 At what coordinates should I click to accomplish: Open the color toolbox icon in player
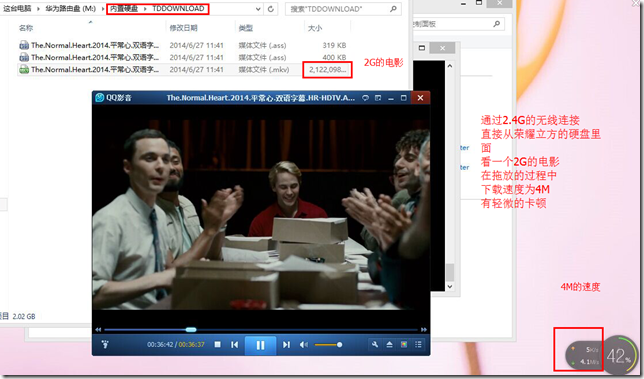click(x=404, y=345)
